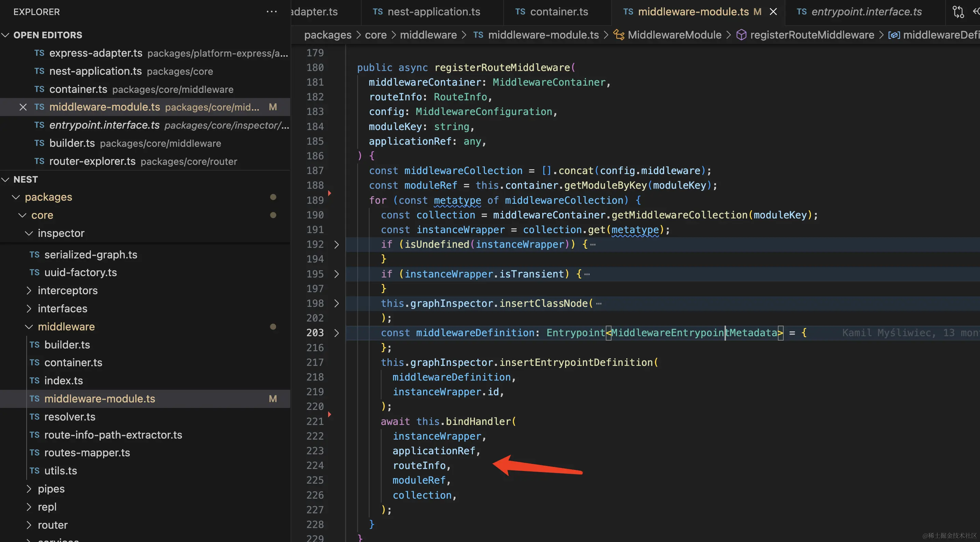The height and width of the screenshot is (542, 980).
Task: Switch to nest-application.ts tab
Action: tap(433, 12)
